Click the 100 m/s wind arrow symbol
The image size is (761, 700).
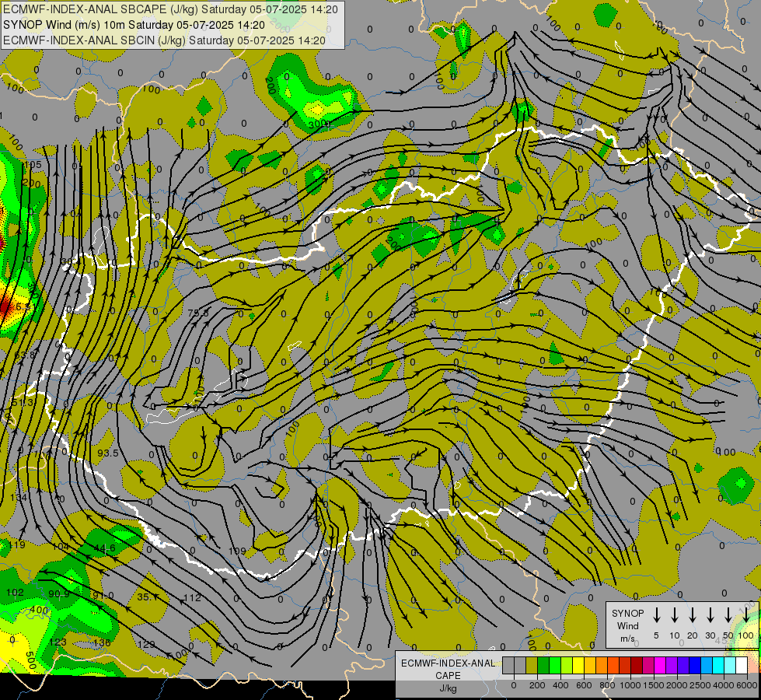(x=746, y=615)
